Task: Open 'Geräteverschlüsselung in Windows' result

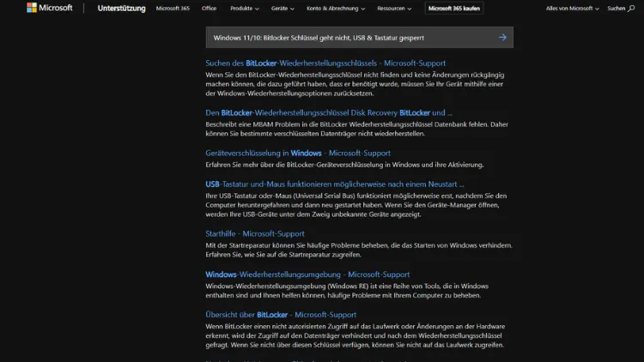Action: click(x=298, y=153)
